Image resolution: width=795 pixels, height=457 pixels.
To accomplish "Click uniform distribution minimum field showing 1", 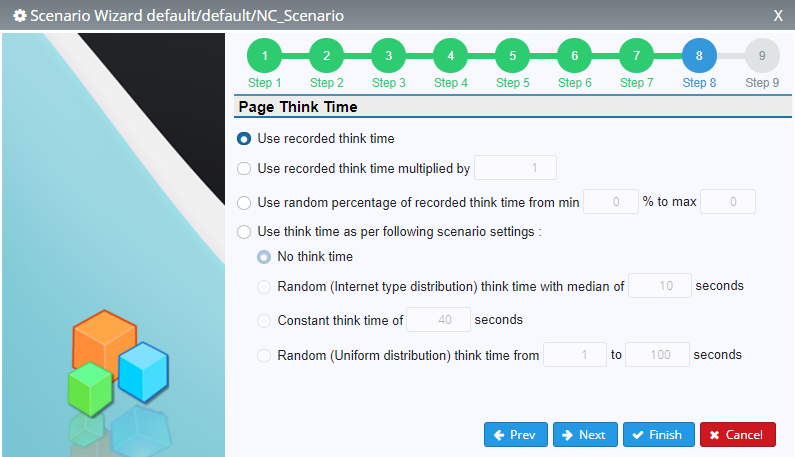I will click(575, 355).
